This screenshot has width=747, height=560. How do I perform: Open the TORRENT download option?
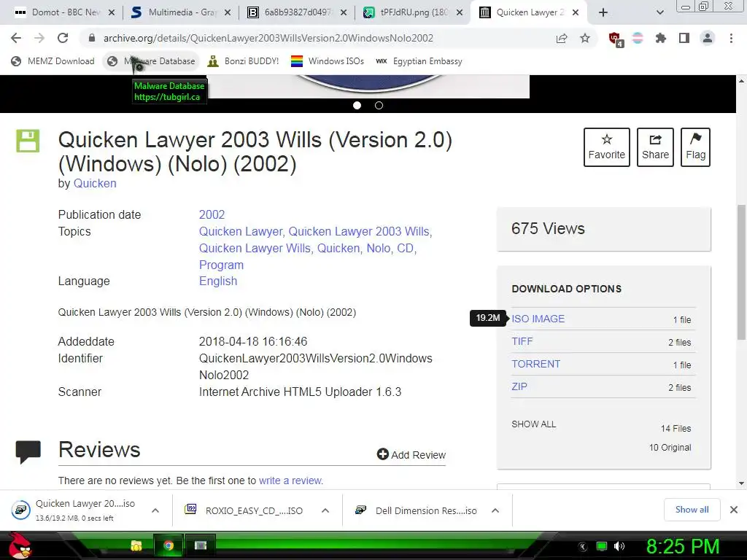(x=535, y=364)
